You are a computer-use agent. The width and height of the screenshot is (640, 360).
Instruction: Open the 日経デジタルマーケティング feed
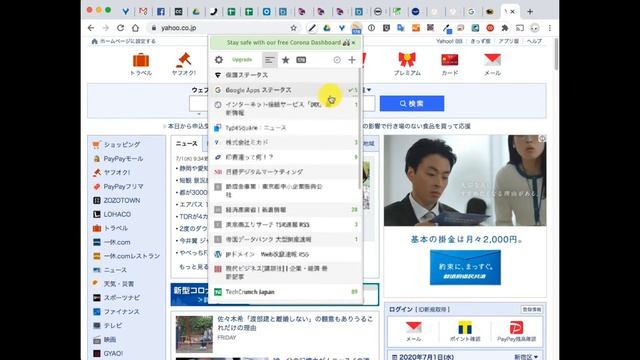285,172
